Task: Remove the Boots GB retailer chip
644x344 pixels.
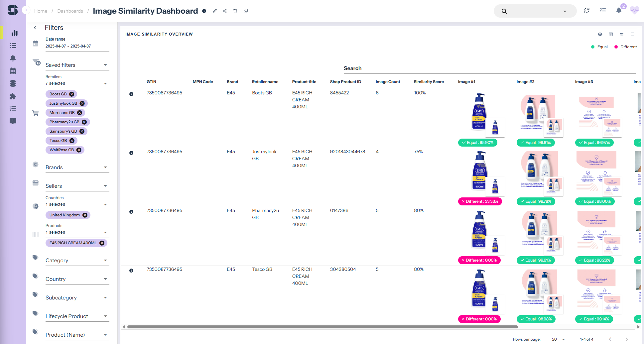Action: [71, 94]
